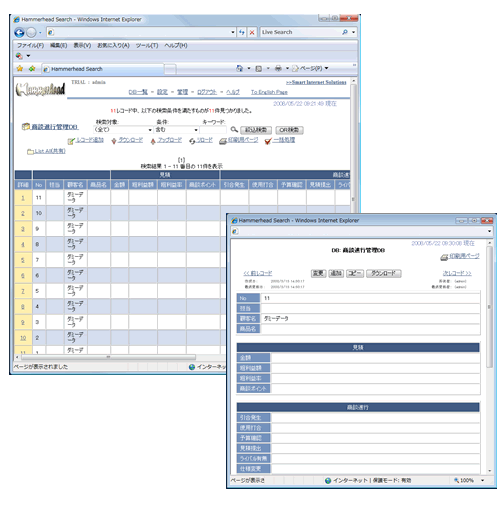The image size is (500, 510).
Task: Go to next record via 次レコード >>
Action: pyautogui.click(x=457, y=273)
